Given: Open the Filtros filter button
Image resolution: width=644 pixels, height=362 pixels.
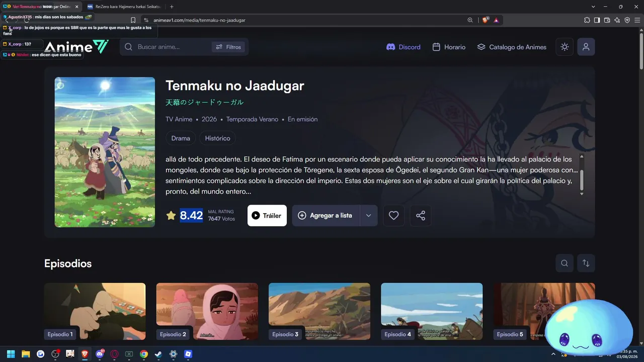Looking at the screenshot, I should [x=228, y=47].
